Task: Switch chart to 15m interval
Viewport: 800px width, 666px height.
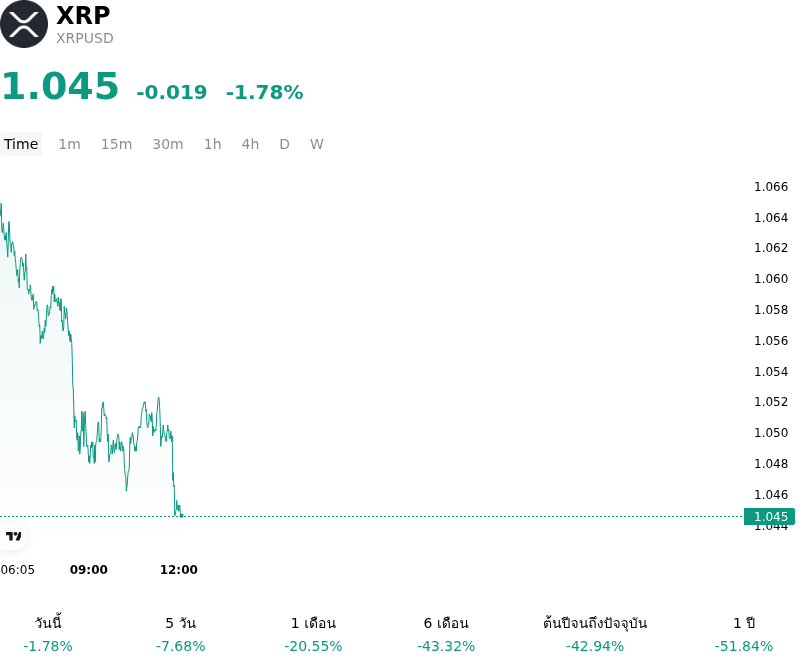Action: tap(116, 144)
